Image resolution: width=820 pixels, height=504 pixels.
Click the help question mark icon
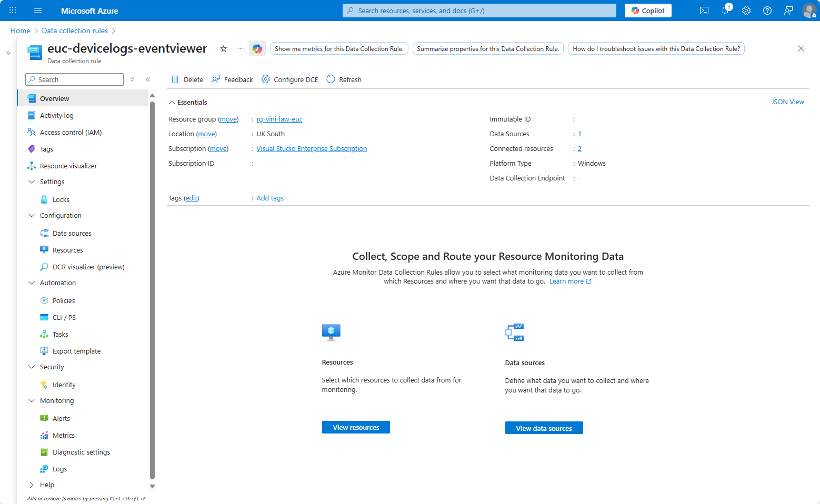pyautogui.click(x=767, y=11)
